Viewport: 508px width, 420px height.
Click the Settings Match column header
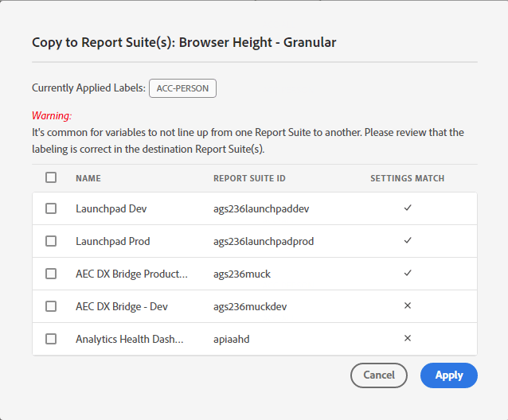click(x=407, y=178)
